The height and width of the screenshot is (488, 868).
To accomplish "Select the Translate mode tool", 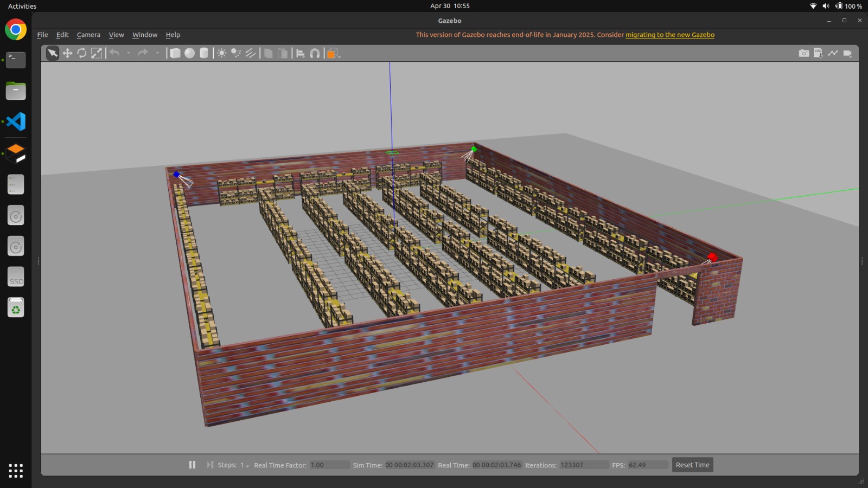I will [67, 53].
